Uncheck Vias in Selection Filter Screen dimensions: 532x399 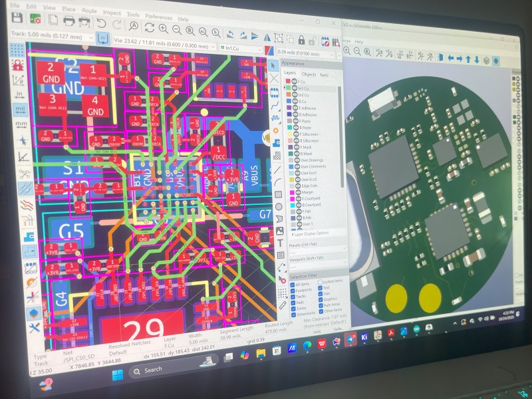coord(321,293)
